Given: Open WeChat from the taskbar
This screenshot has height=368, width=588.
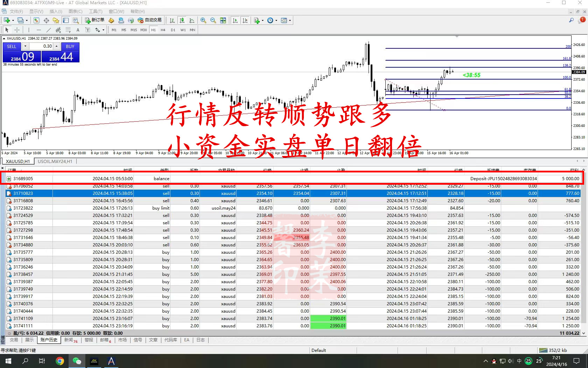Looking at the screenshot, I should coord(77,361).
